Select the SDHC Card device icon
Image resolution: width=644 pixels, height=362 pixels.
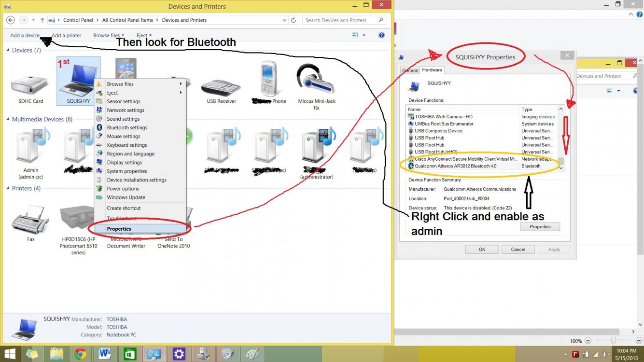pyautogui.click(x=30, y=85)
